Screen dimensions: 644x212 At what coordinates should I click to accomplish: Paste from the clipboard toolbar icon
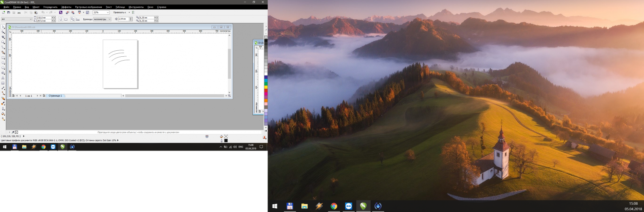[x=36, y=12]
